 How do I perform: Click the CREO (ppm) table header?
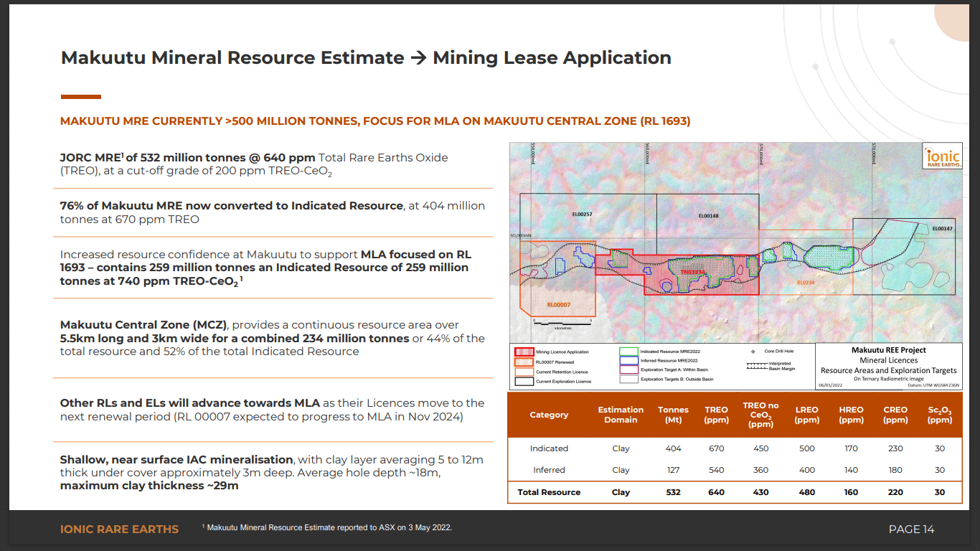[x=895, y=415]
